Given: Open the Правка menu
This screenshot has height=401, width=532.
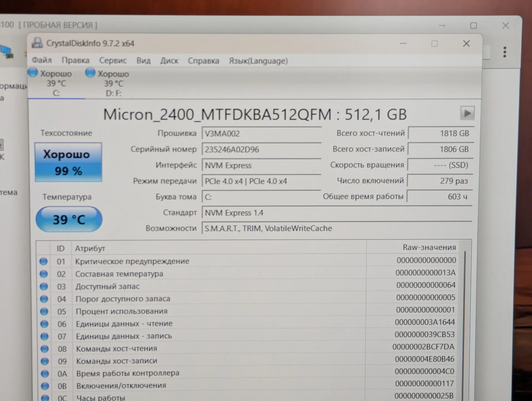Looking at the screenshot, I should (x=76, y=60).
